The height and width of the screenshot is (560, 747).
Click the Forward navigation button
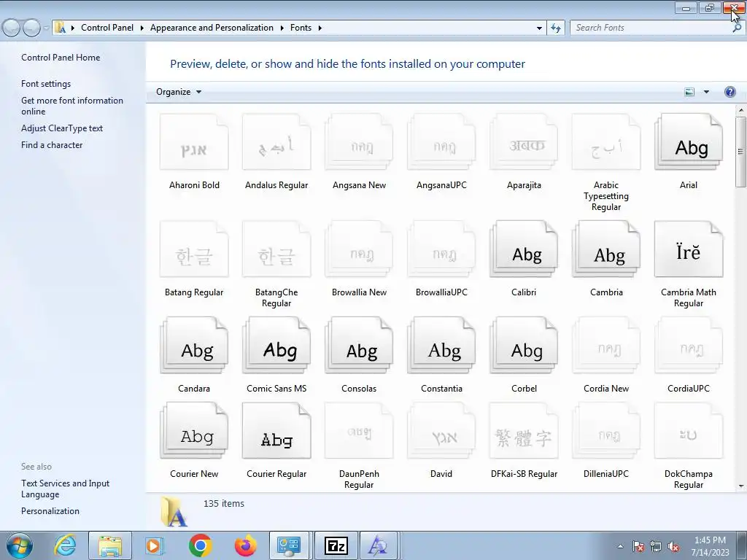point(31,28)
